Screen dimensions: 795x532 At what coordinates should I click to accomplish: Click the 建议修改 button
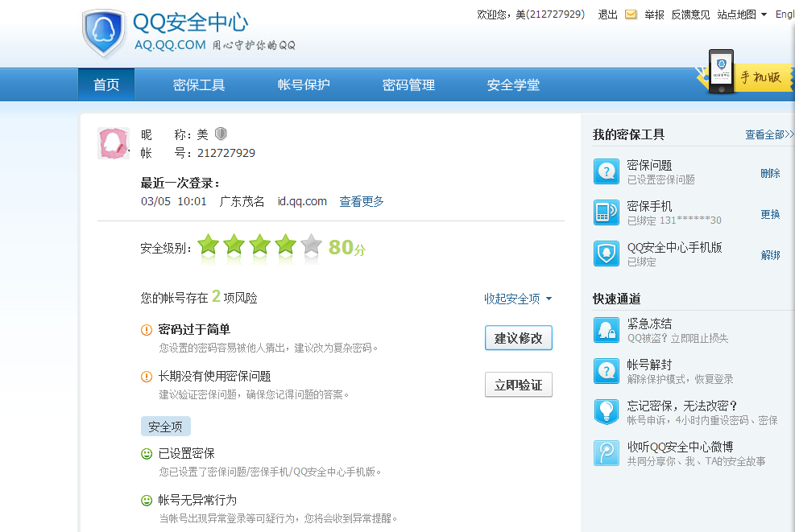point(518,338)
